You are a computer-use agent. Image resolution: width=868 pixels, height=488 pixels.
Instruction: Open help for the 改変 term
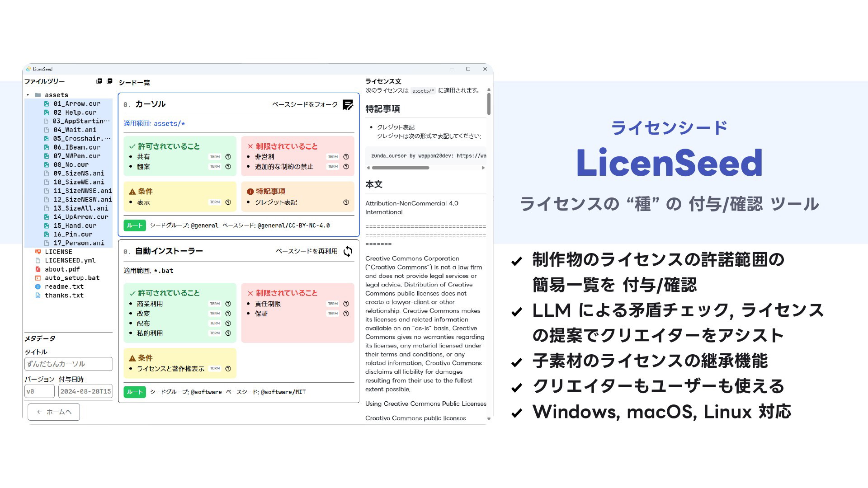coord(228,314)
